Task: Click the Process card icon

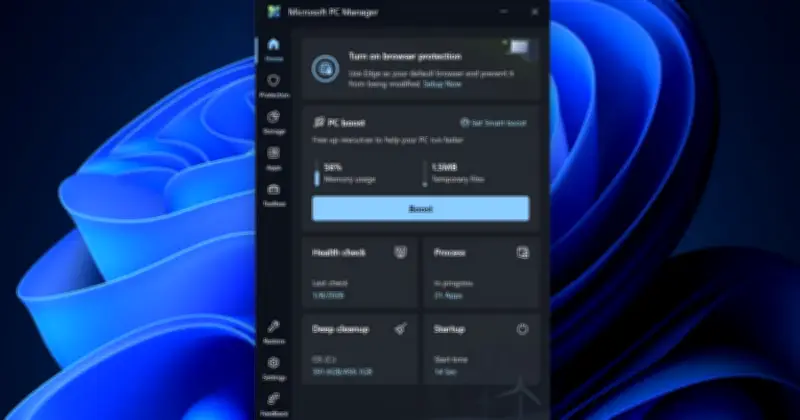Action: 522,253
